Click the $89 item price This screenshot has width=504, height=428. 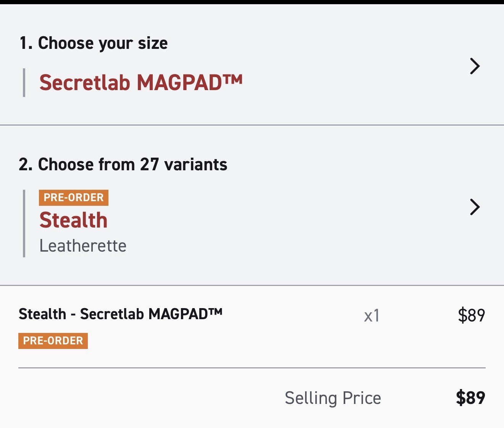tap(473, 315)
